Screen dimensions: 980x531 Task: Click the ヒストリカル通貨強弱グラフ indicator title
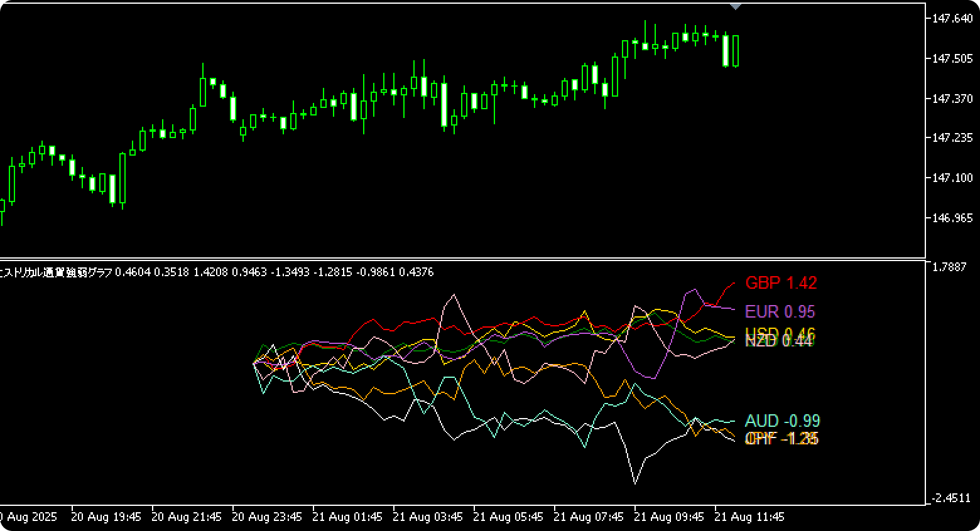tap(57, 272)
